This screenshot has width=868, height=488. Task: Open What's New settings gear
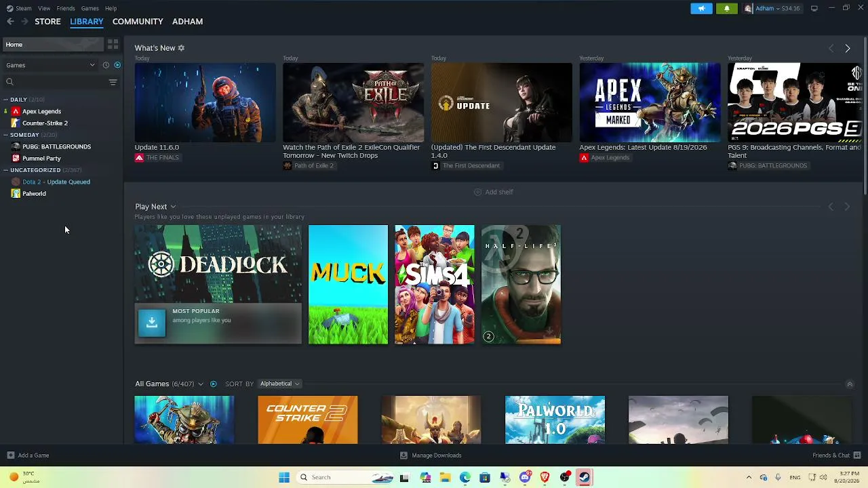pyautogui.click(x=181, y=48)
